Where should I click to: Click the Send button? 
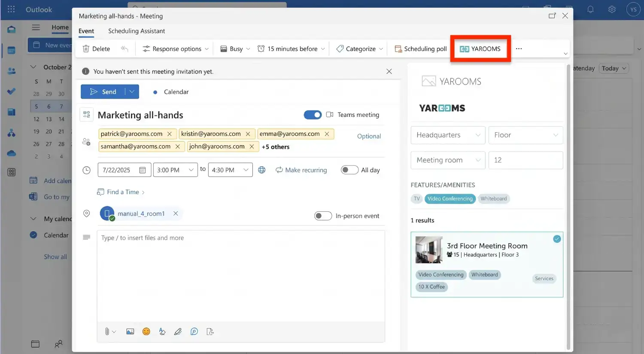coord(103,92)
